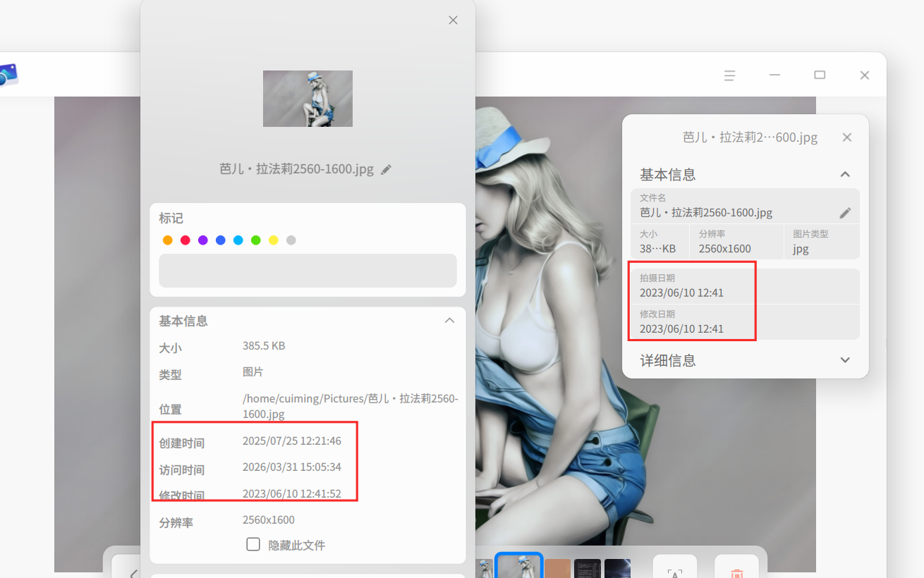Select the red tag color dot
The image size is (924, 578).
(x=186, y=240)
